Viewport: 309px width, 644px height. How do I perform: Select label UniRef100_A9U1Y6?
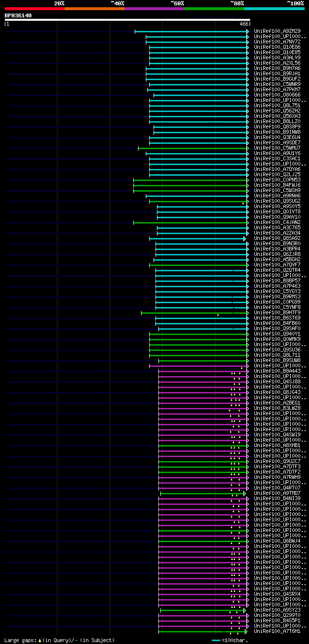(x=277, y=154)
